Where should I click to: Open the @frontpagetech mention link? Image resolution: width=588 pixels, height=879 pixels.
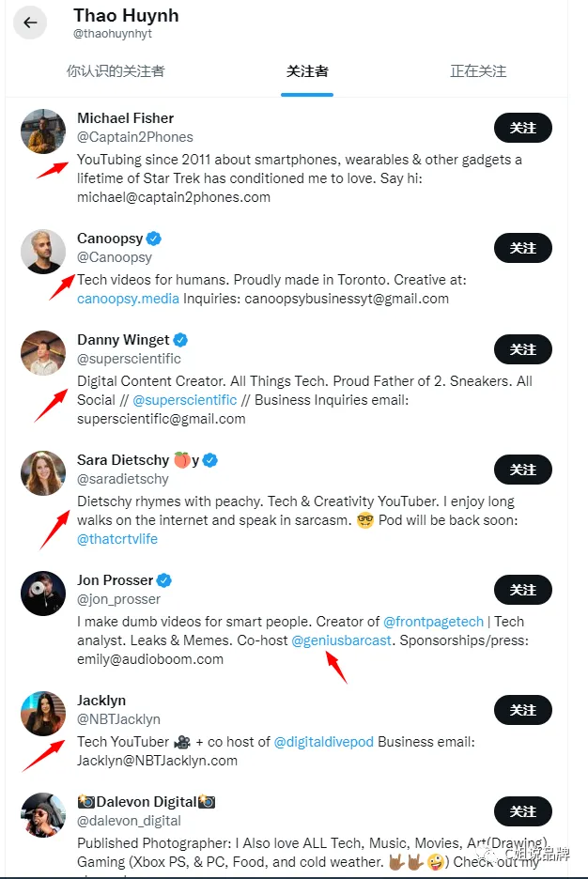[x=433, y=622]
